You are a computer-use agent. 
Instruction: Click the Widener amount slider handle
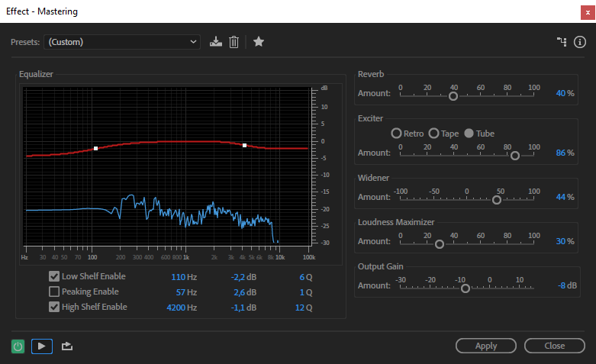pos(497,200)
